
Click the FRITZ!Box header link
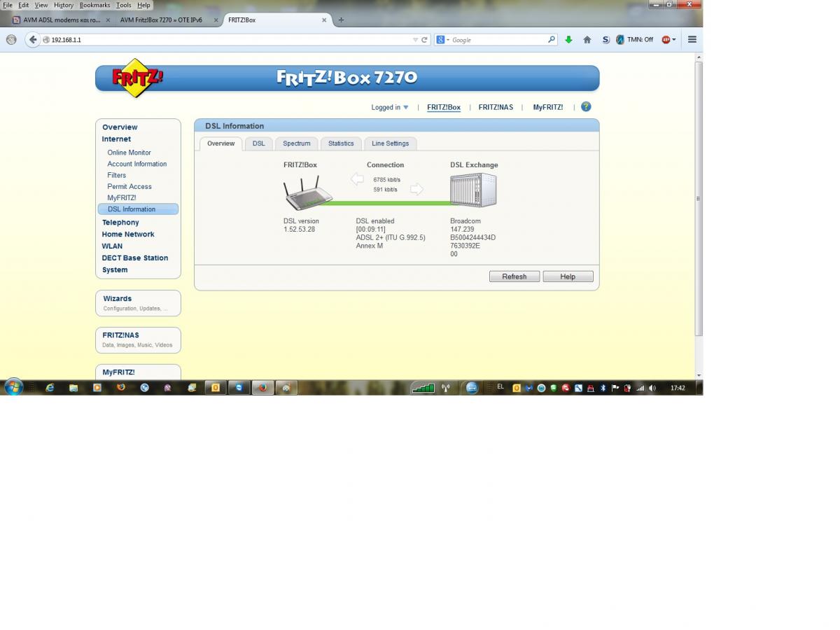coord(444,108)
